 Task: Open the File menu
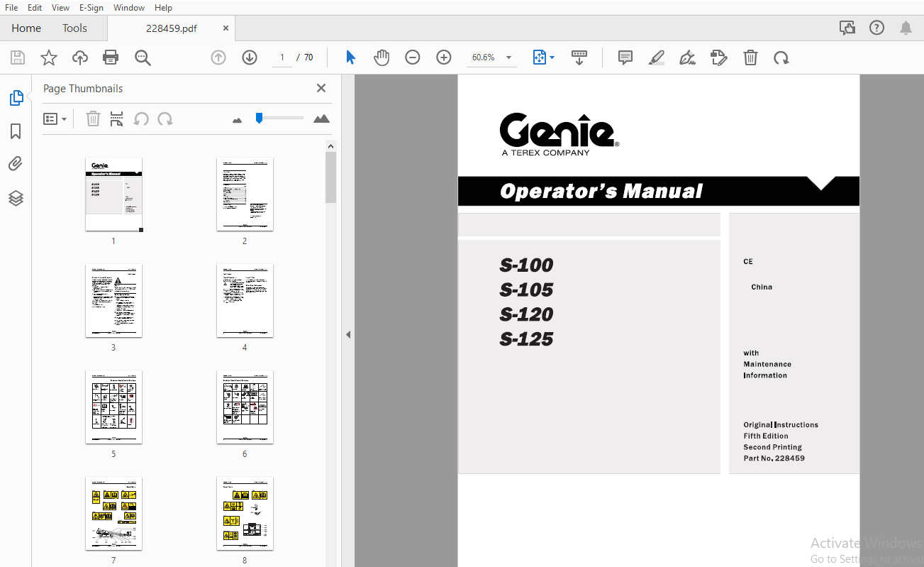point(11,7)
